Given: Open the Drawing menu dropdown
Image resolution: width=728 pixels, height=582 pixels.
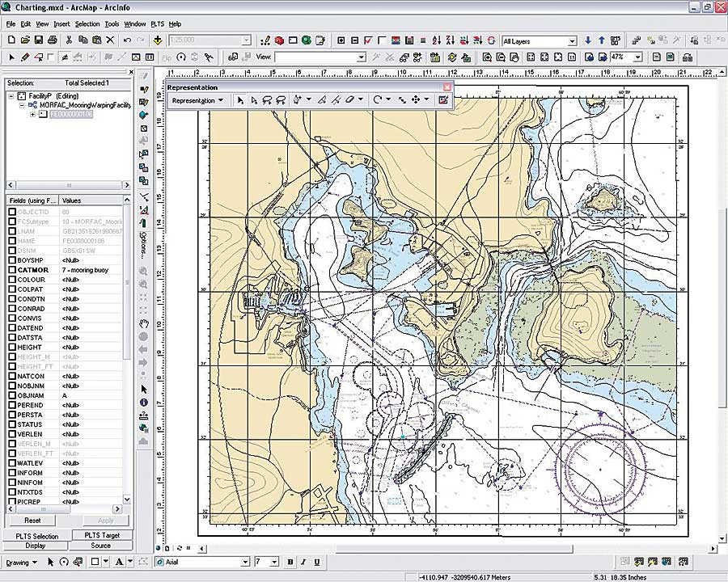Looking at the screenshot, I should (x=21, y=563).
